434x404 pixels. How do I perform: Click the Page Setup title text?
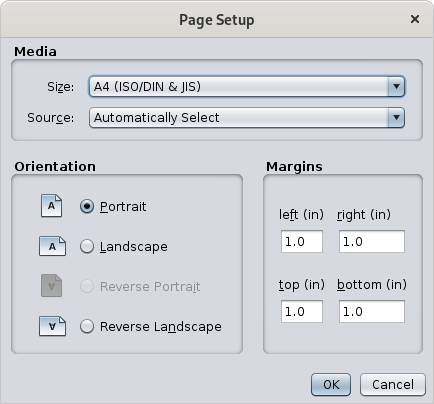pyautogui.click(x=217, y=20)
